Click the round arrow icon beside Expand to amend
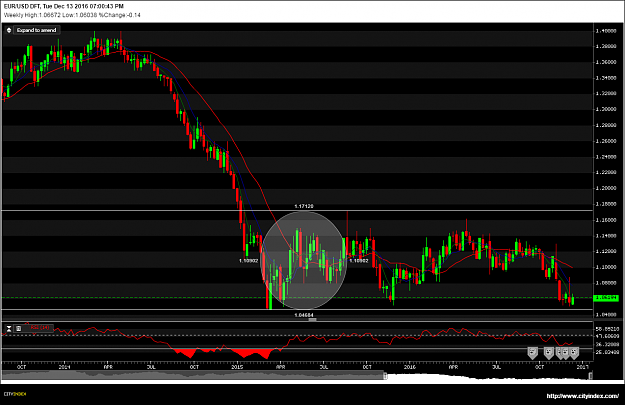625x405 pixels. pos(9,30)
